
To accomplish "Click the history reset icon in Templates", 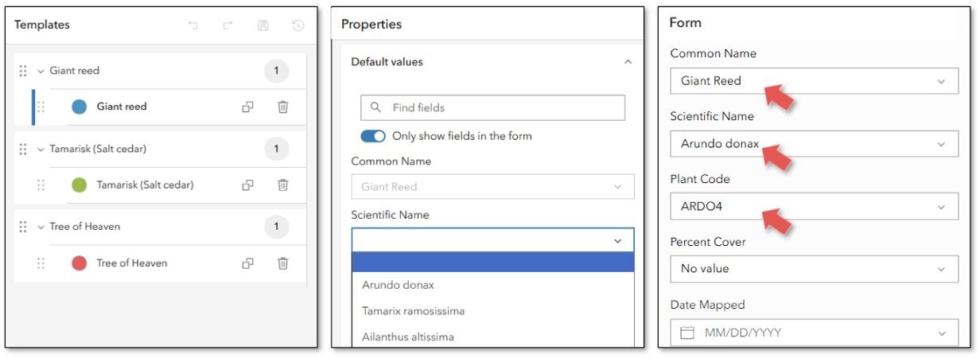I will pyautogui.click(x=298, y=25).
